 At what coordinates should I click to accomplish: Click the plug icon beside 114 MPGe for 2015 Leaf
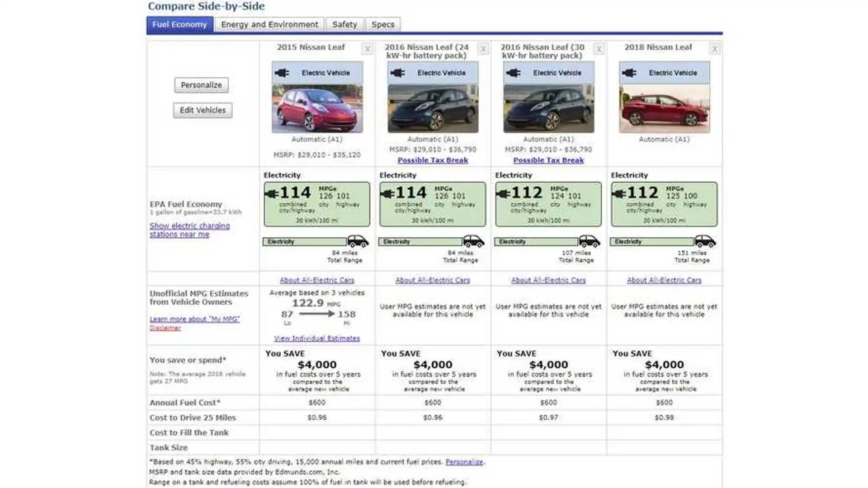click(x=271, y=194)
